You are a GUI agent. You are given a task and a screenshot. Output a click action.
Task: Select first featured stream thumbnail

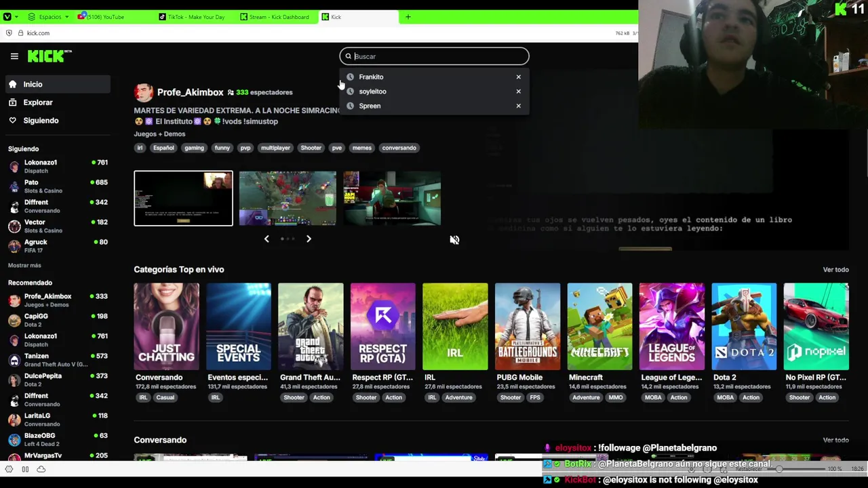point(183,198)
